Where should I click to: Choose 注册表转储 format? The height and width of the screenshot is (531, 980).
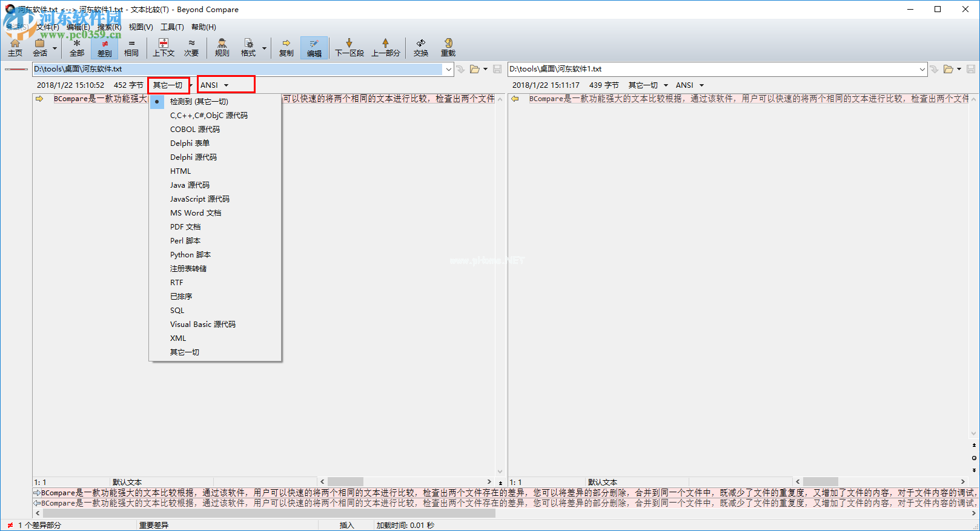tap(215, 269)
